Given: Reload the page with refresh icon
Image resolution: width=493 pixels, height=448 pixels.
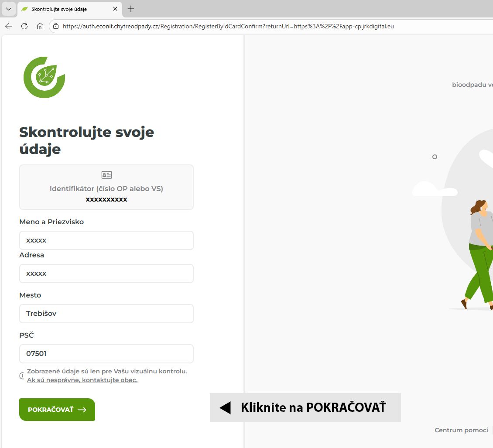Looking at the screenshot, I should (24, 27).
